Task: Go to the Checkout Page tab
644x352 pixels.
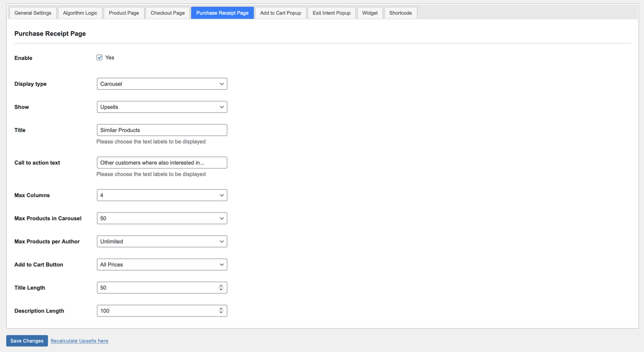Action: coord(168,13)
